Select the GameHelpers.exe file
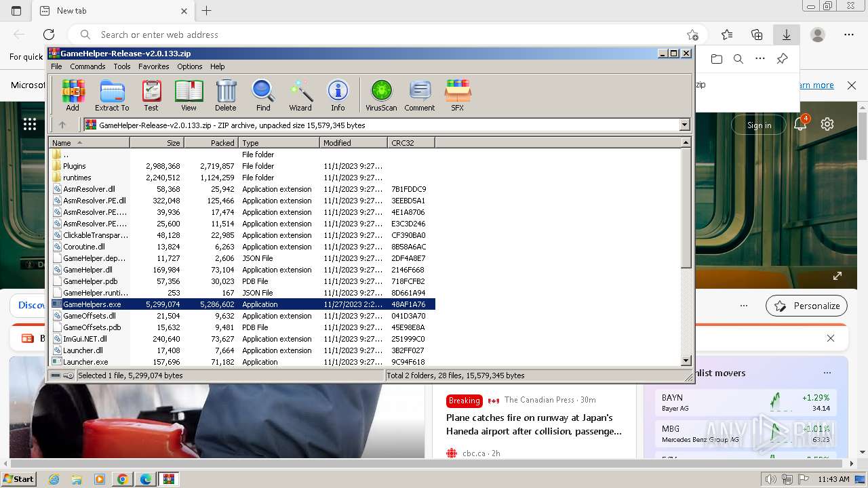868x488 pixels. (x=243, y=304)
